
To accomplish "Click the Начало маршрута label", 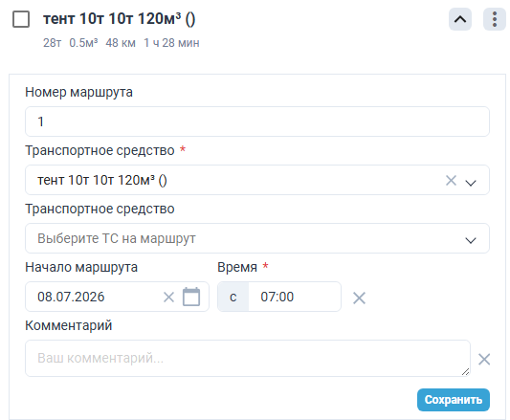I will point(81,267).
